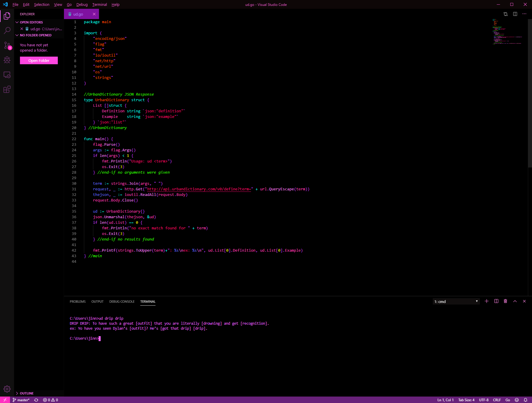Kill terminal with the trash icon
This screenshot has width=532, height=403.
click(506, 301)
